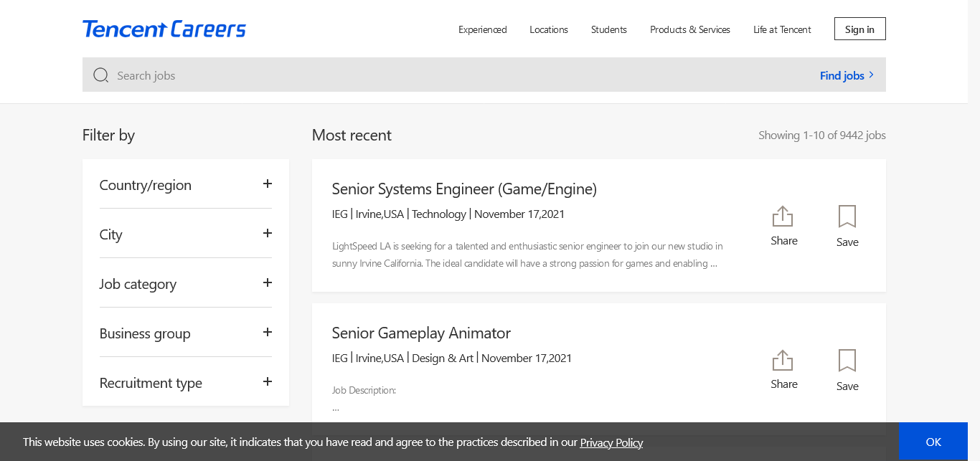Share the Senior Systems Engineer job
Image resolution: width=980 pixels, height=461 pixels.
pyautogui.click(x=783, y=225)
